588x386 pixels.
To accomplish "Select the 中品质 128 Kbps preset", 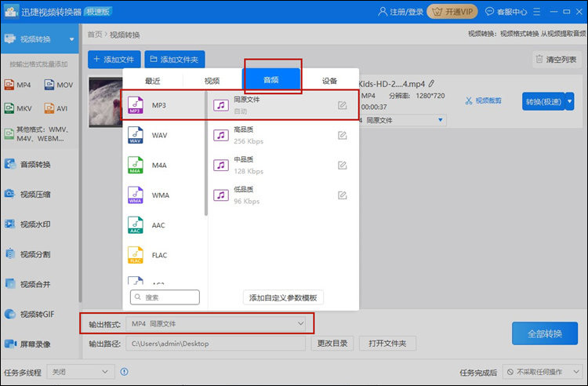I will (x=283, y=166).
